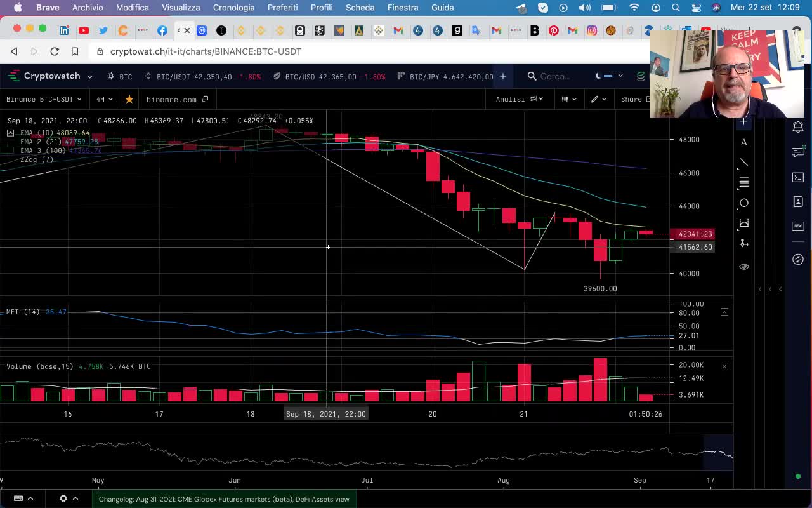The width and height of the screenshot is (812, 508).
Task: Click the plus to add market tab
Action: coord(502,76)
